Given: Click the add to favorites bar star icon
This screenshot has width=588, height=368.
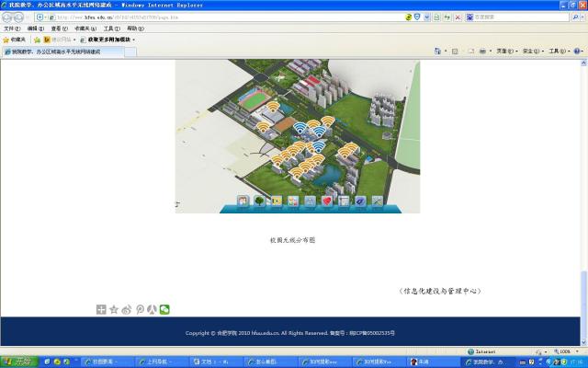Looking at the screenshot, I should 37,40.
